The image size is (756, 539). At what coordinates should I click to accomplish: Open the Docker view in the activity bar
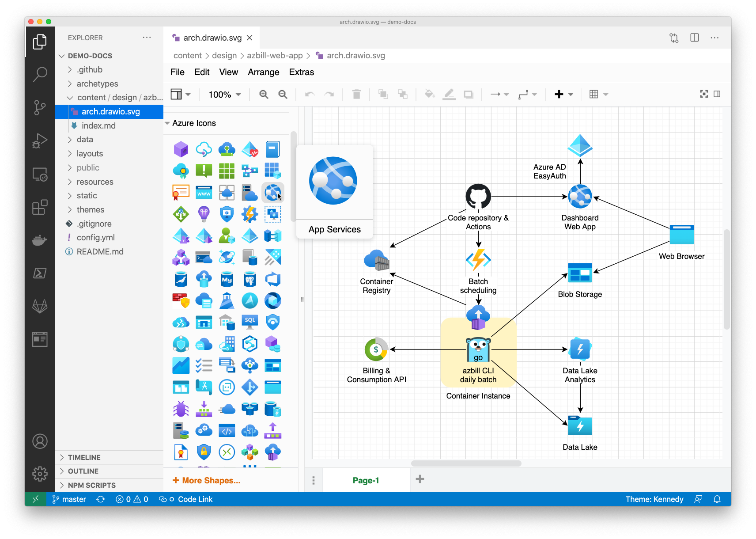40,240
